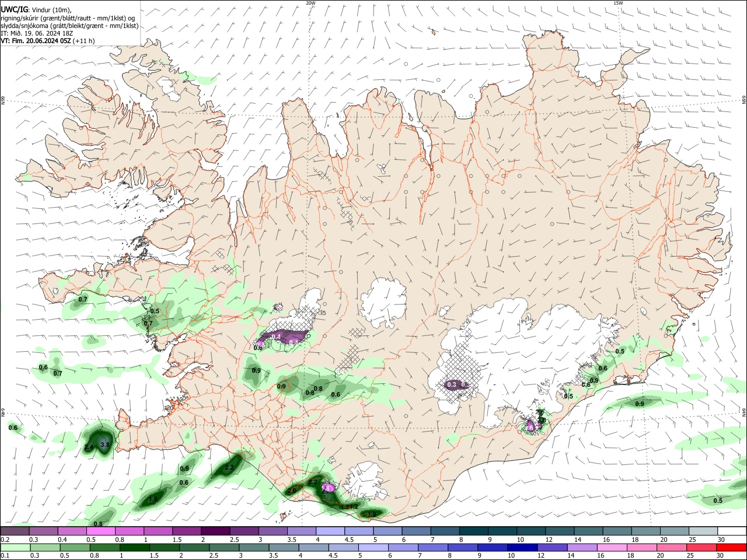Viewport: 747px width, 560px height.
Task: Select the dark teal swatch between 9 and 10 top row
Action: (x=501, y=531)
